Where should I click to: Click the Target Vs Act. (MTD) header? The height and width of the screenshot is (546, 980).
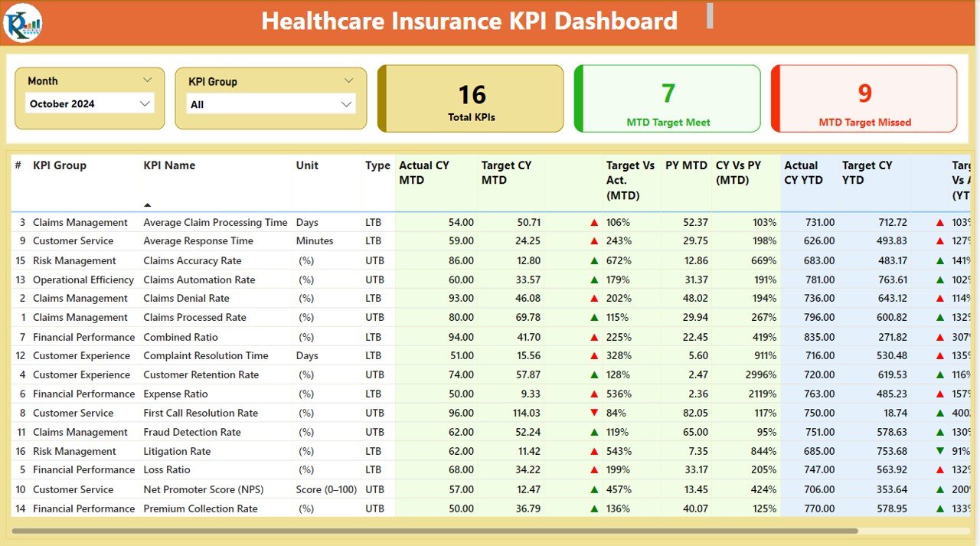pos(630,180)
